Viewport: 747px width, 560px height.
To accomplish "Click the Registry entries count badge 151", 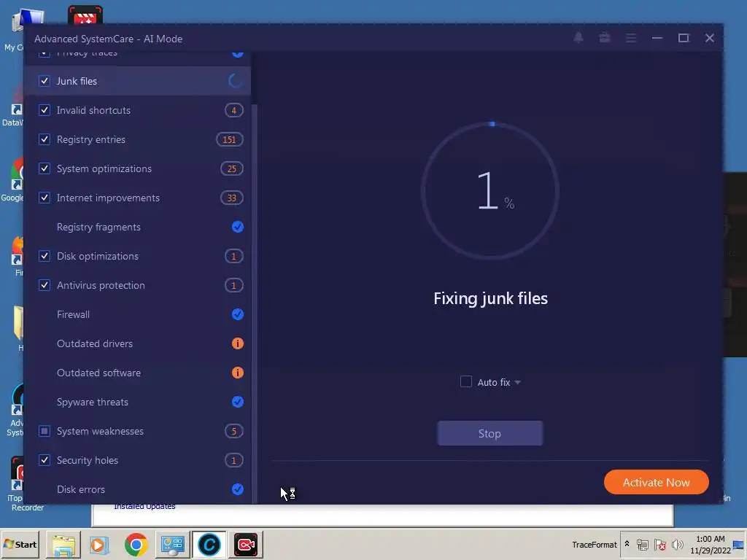I will point(230,139).
